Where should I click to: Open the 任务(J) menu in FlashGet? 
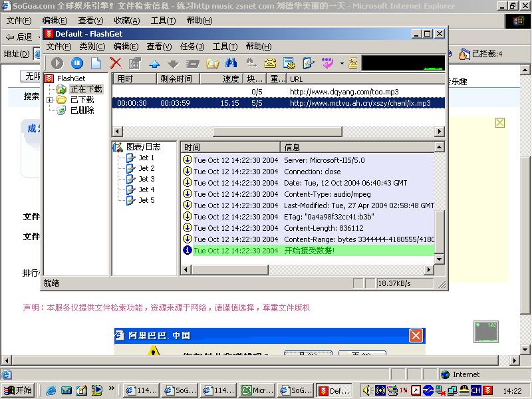(192, 47)
